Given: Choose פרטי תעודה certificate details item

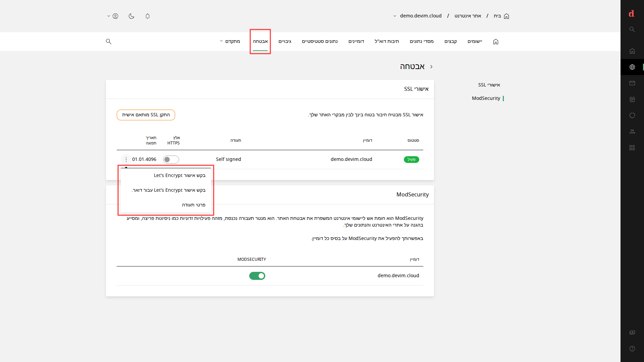Looking at the screenshot, I should 166,205.
